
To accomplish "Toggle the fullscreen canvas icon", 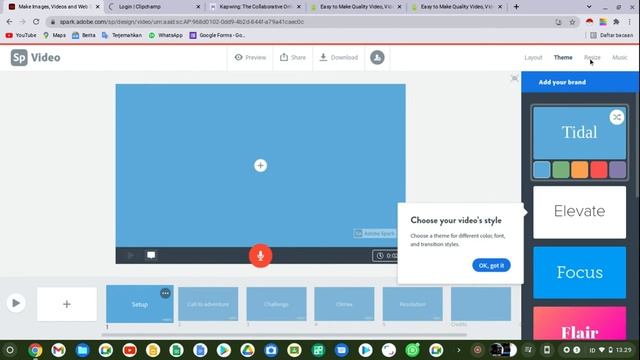I will click(x=514, y=78).
